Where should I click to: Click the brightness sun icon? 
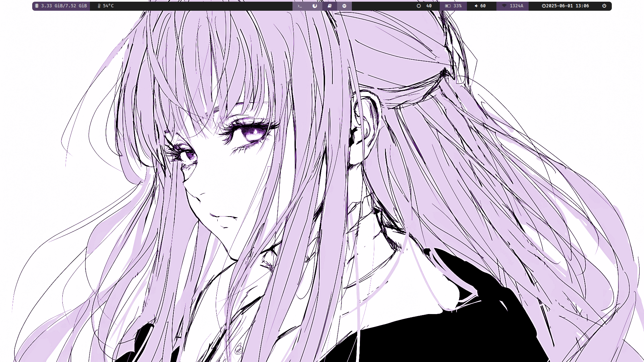point(419,6)
